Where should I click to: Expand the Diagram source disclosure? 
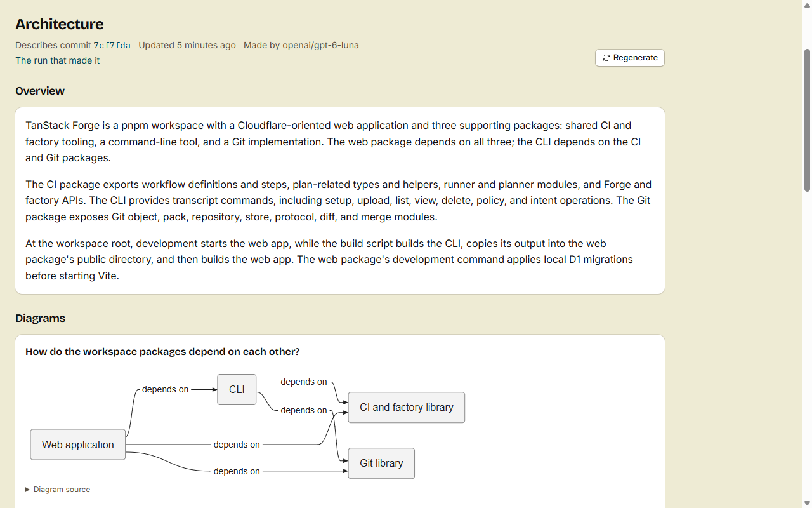point(58,490)
